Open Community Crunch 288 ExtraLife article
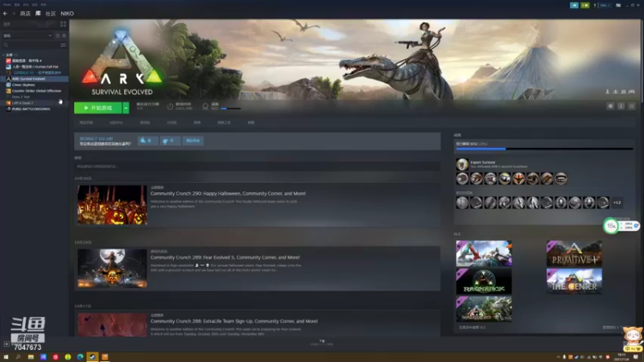This screenshot has width=644, height=362. point(234,321)
